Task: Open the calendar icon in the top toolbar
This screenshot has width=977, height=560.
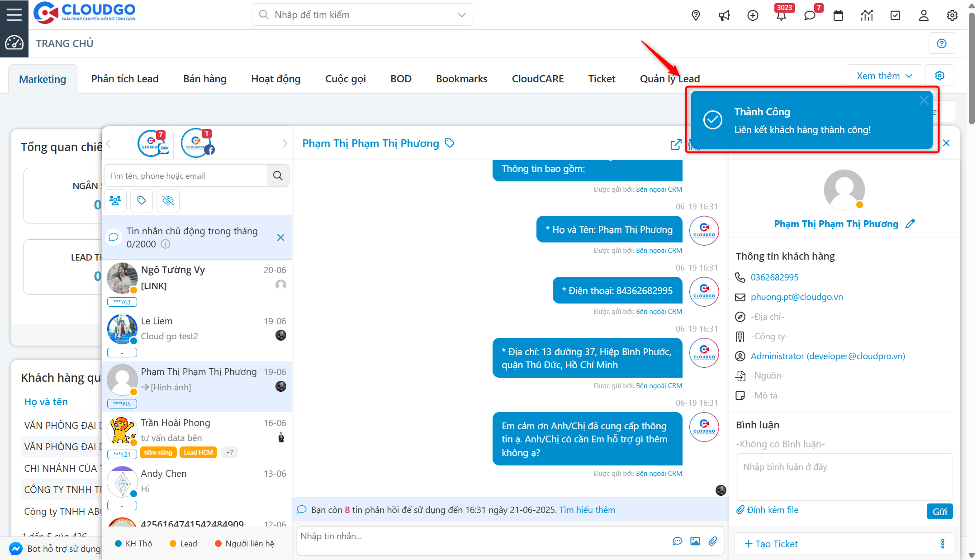Action: coord(838,15)
